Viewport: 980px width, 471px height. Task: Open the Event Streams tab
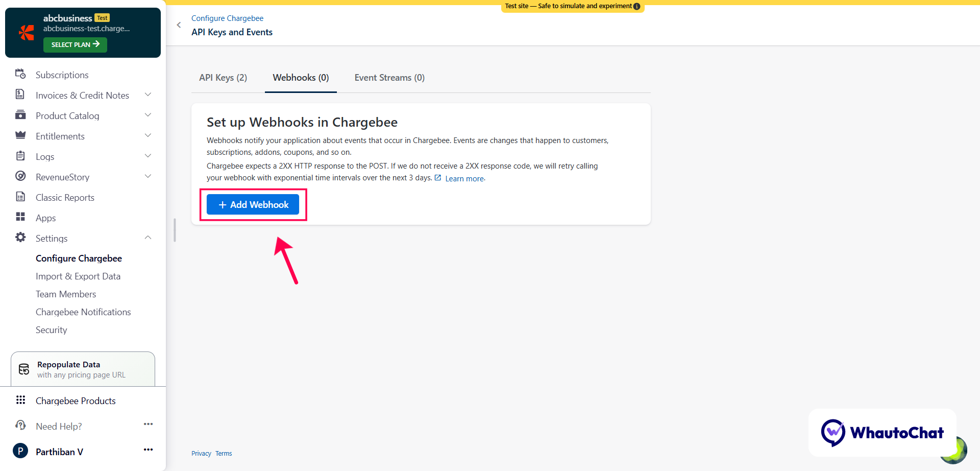(389, 77)
